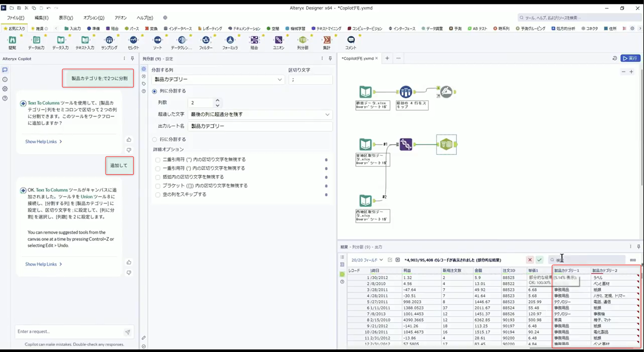Click the 出力ルート名 input field

pos(260,126)
